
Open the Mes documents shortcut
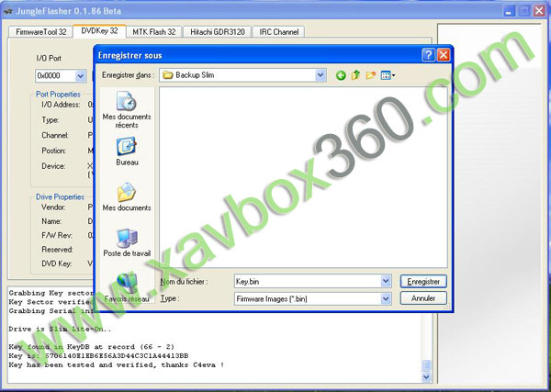click(127, 197)
